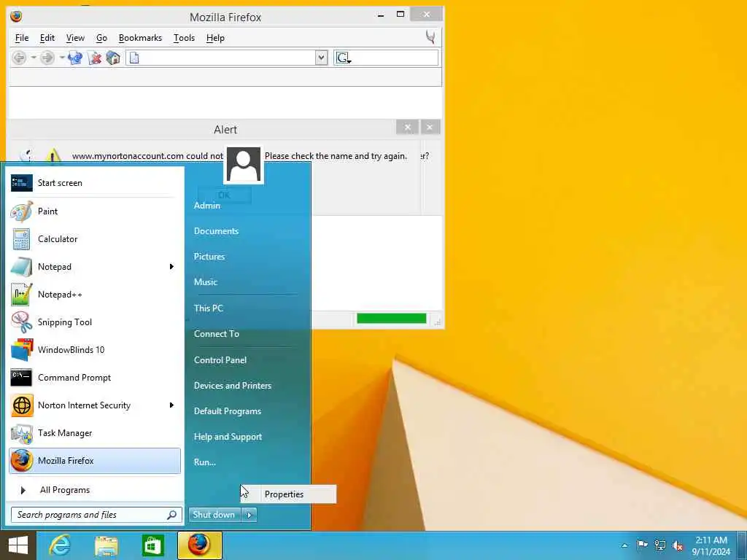The image size is (747, 560).
Task: Open Firefox File menu
Action: coord(22,38)
